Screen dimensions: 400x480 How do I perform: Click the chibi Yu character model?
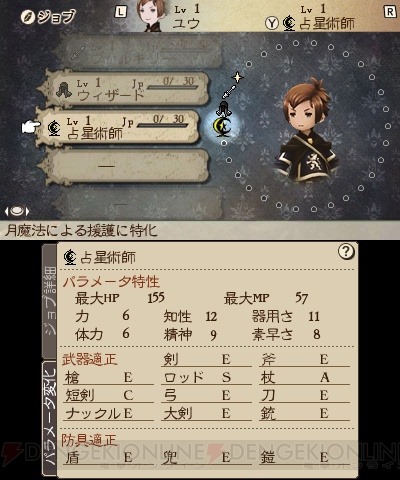pos(306,131)
